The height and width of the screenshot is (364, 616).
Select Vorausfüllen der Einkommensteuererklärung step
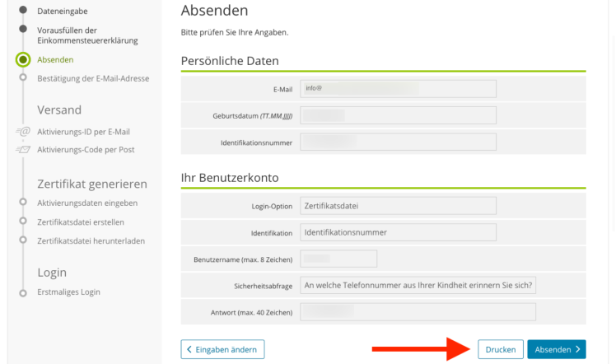[86, 35]
